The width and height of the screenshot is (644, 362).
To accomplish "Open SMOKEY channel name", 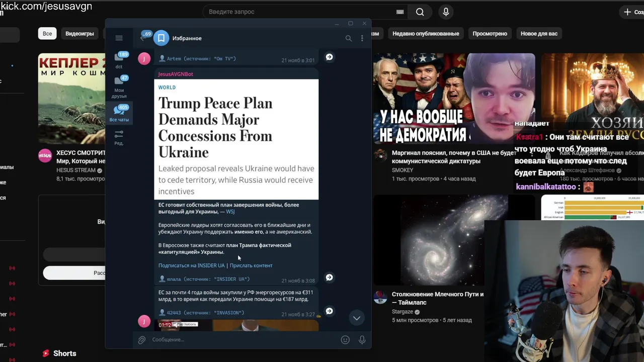I will (403, 170).
